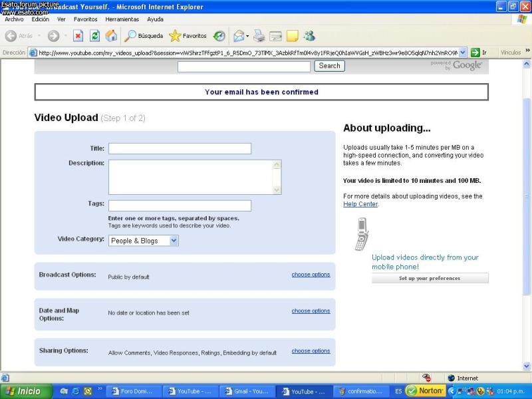Open the Ver menu
The width and height of the screenshot is (532, 399).
coord(61,19)
